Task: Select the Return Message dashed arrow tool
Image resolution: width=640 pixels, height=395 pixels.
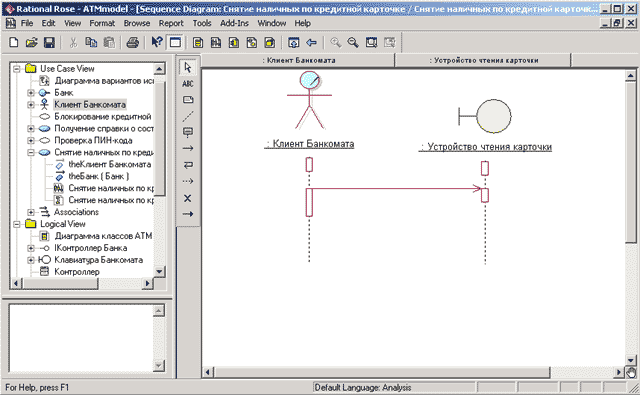Action: pyautogui.click(x=188, y=181)
